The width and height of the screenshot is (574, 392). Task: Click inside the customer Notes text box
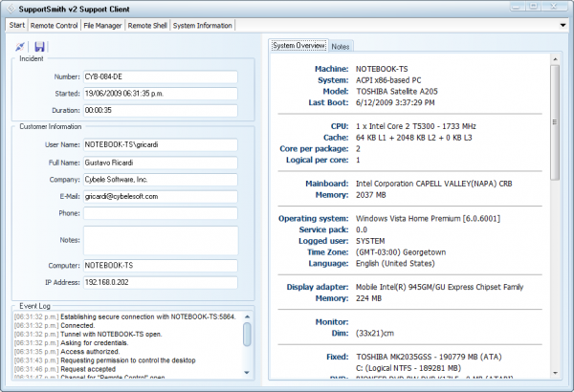pyautogui.click(x=160, y=239)
